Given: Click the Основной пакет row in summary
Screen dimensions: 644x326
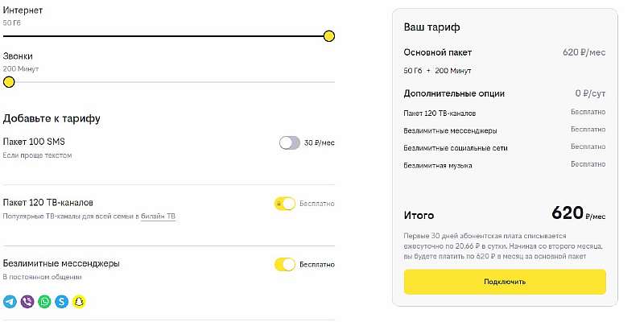Looking at the screenshot, I should coord(504,52).
